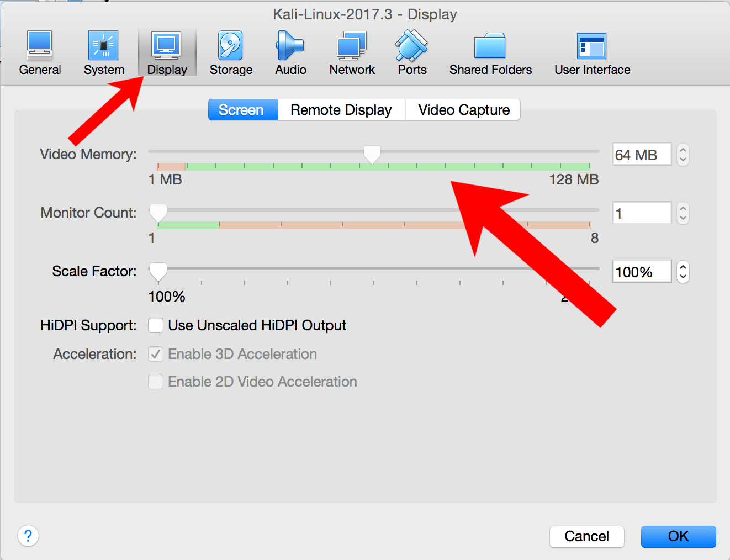Screen dimensions: 730x560
Task: Switch to the Screen tab
Action: pyautogui.click(x=242, y=109)
